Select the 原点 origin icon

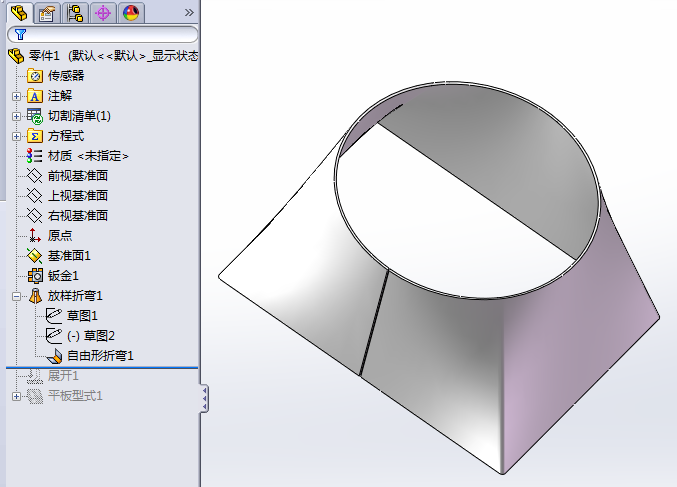point(35,236)
